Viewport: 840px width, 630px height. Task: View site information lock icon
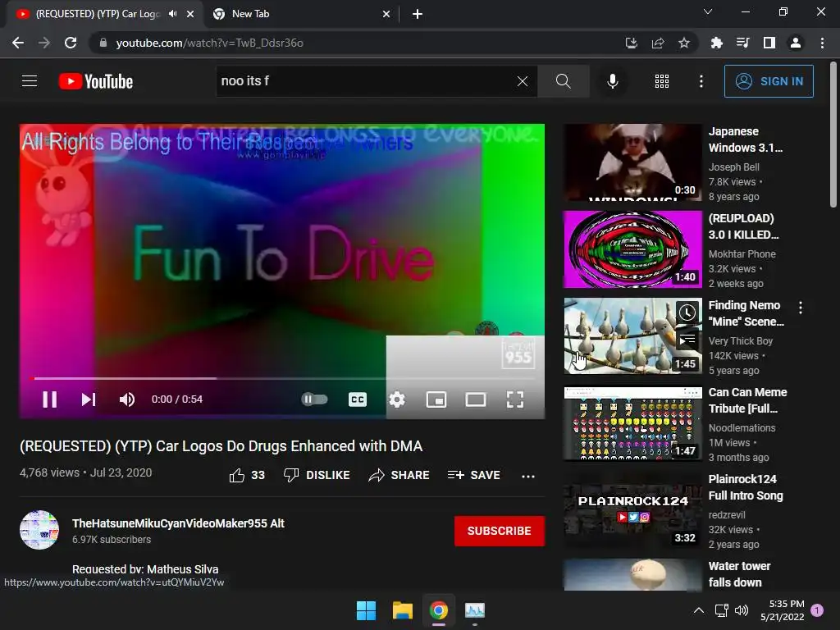pyautogui.click(x=103, y=43)
